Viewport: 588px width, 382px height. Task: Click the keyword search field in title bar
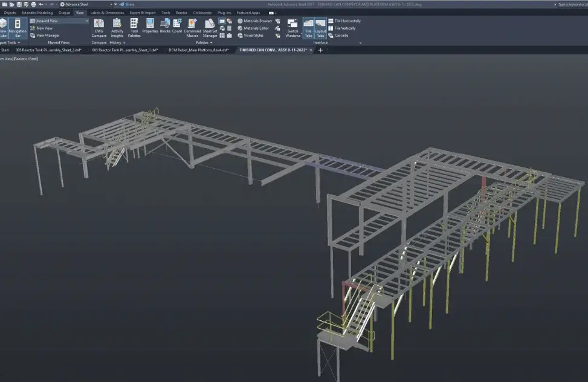(573, 4)
